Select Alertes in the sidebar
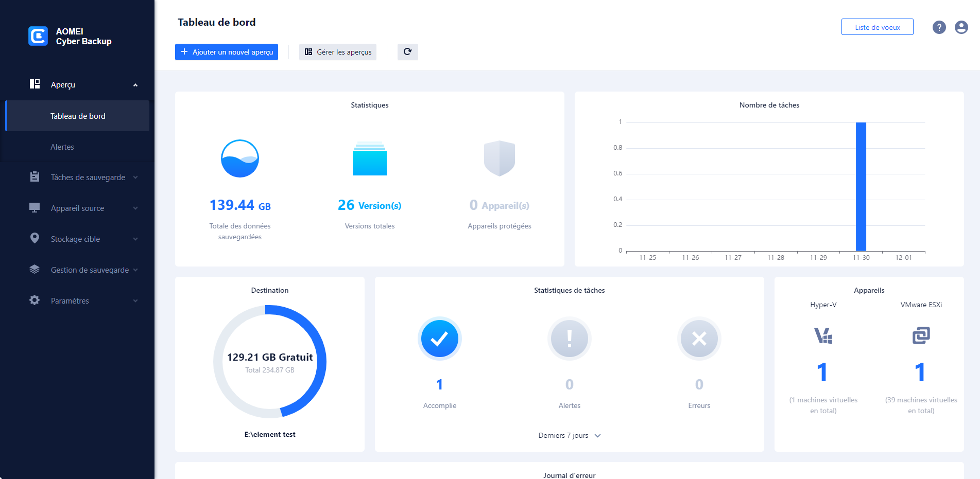This screenshot has height=479, width=980. click(62, 147)
